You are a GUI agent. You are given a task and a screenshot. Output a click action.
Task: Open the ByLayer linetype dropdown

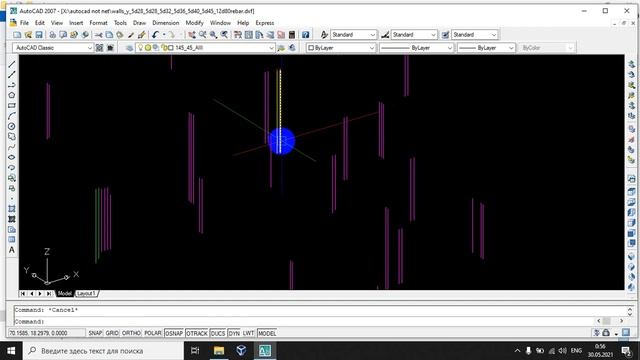click(x=416, y=48)
